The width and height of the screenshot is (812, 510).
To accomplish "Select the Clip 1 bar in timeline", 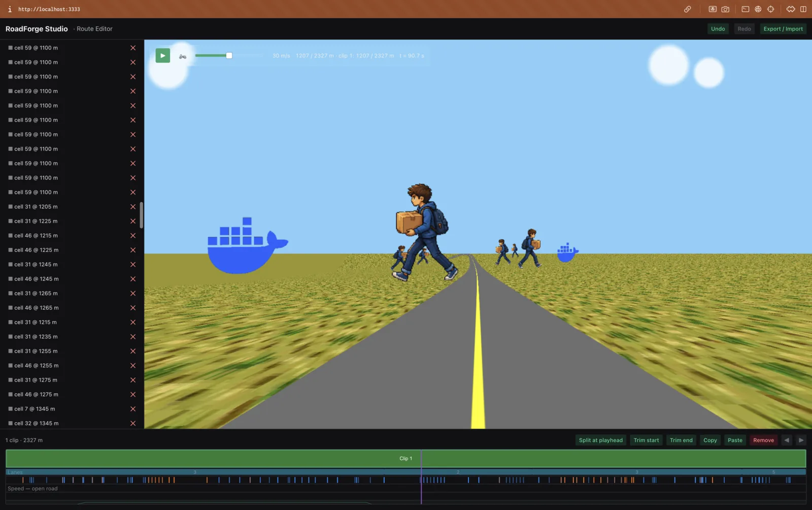I will click(405, 458).
